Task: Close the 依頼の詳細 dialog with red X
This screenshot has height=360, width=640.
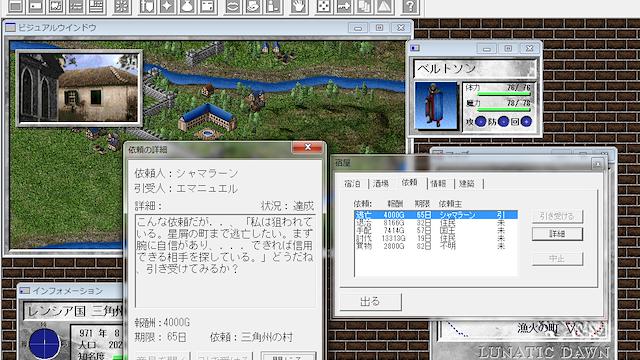Action: (308, 147)
